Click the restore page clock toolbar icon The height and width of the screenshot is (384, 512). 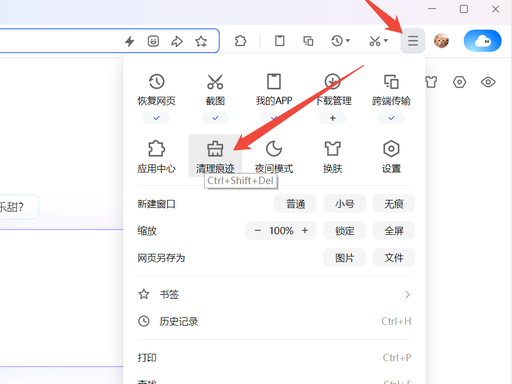pos(337,41)
